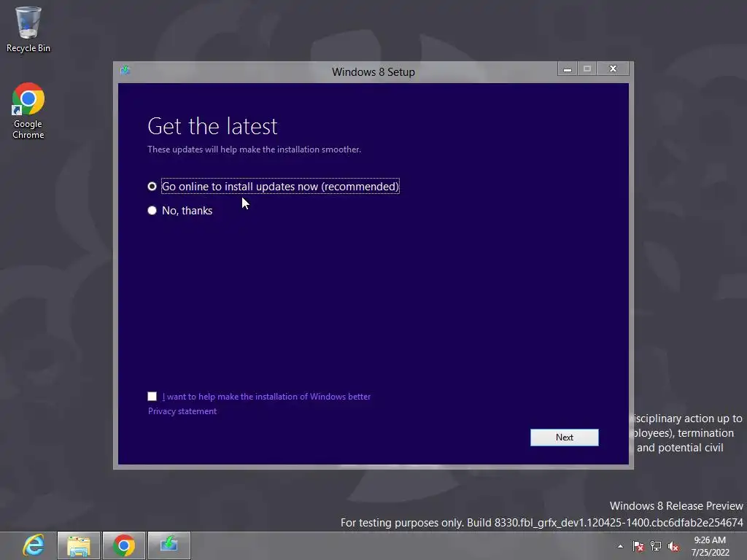This screenshot has height=560, width=747.
Task: Click the network status tray icon
Action: 656,546
